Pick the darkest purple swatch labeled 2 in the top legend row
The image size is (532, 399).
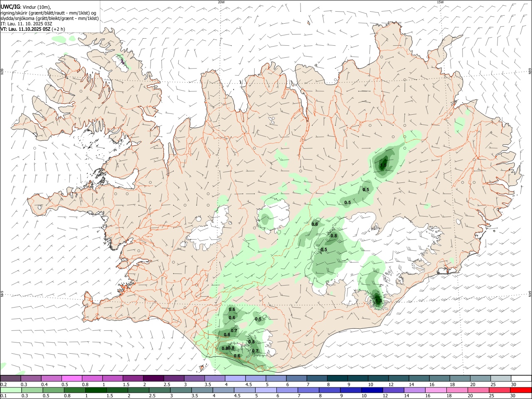153,379
